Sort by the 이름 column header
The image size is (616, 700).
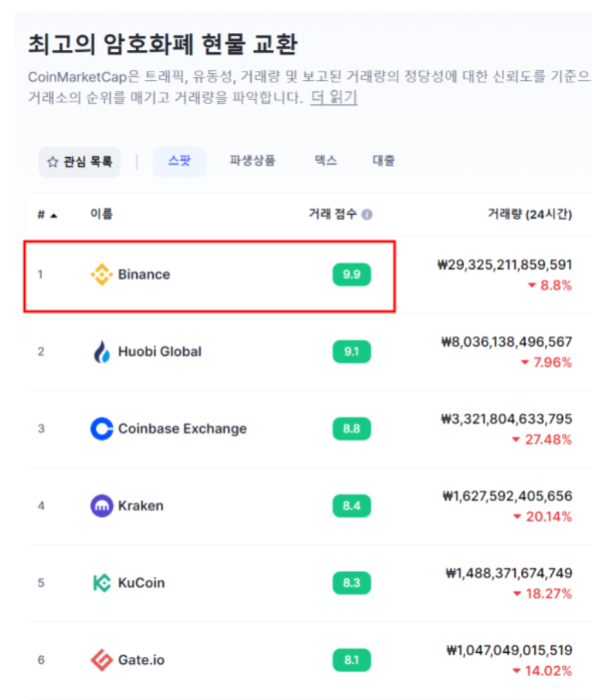tap(102, 214)
